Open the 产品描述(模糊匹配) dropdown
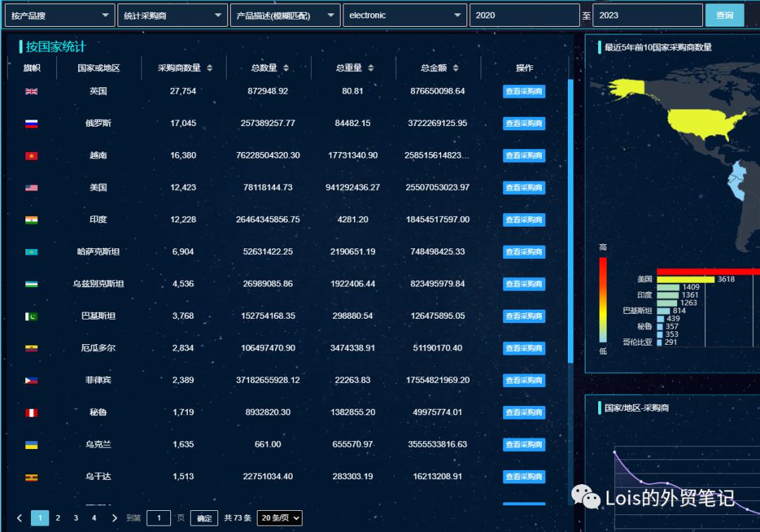 coord(284,15)
